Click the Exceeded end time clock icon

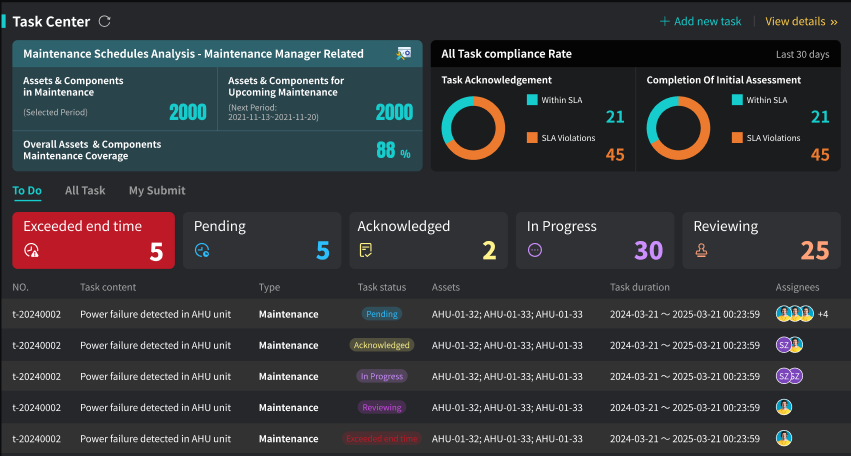32,251
